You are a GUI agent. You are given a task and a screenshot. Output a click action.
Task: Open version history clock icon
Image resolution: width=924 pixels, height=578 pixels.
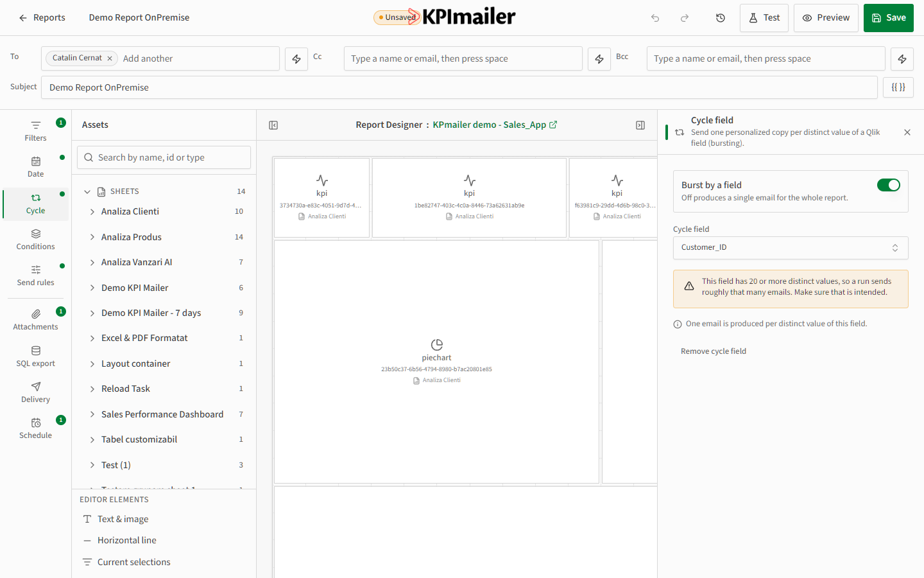tap(721, 18)
